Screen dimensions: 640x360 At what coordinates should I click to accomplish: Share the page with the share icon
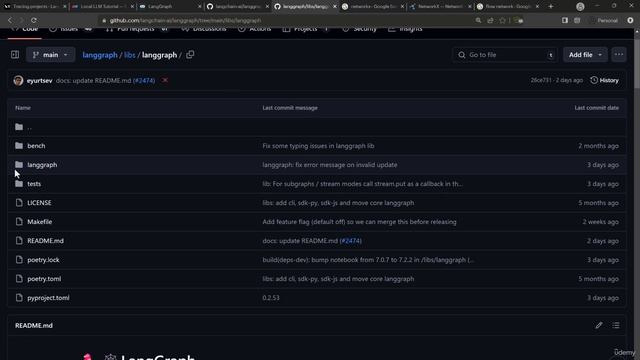click(490, 20)
